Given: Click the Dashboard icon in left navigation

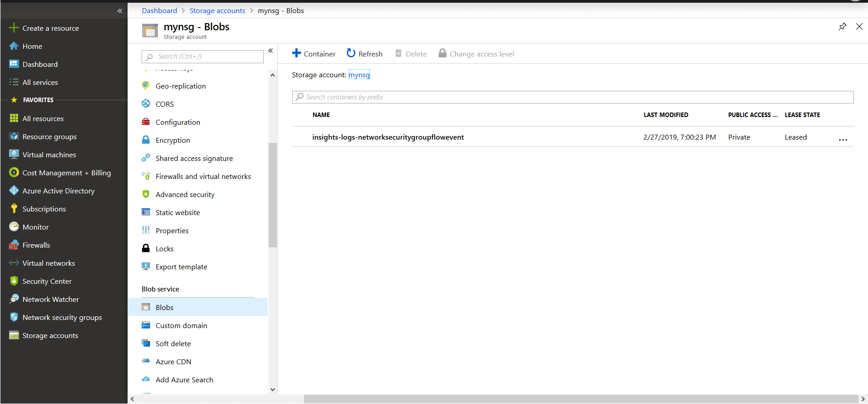Looking at the screenshot, I should tap(14, 64).
